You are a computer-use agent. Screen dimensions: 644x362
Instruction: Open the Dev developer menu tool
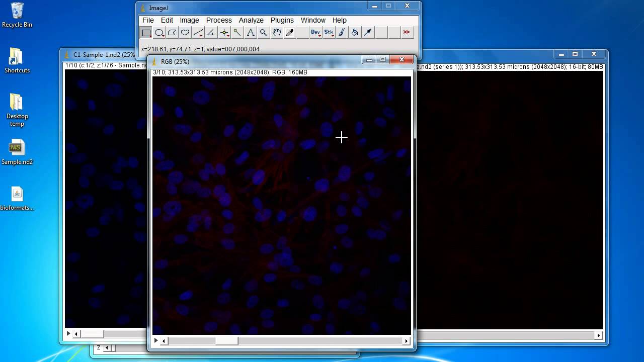click(316, 33)
